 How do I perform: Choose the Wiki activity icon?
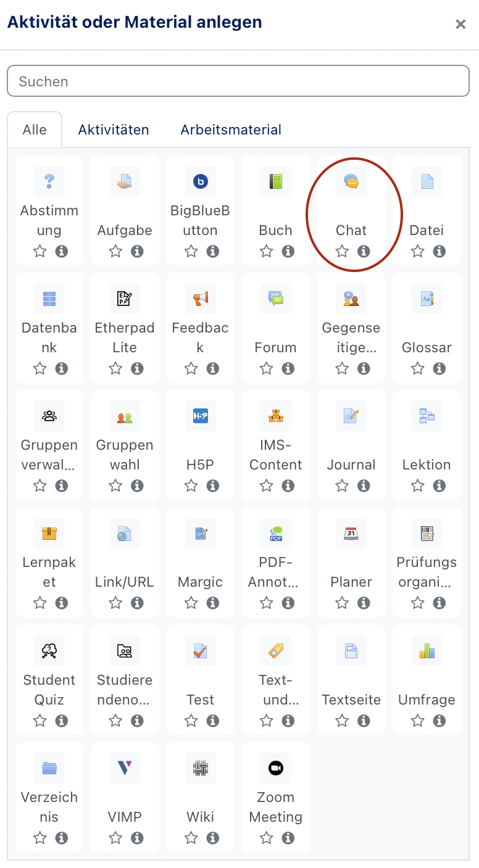click(200, 767)
